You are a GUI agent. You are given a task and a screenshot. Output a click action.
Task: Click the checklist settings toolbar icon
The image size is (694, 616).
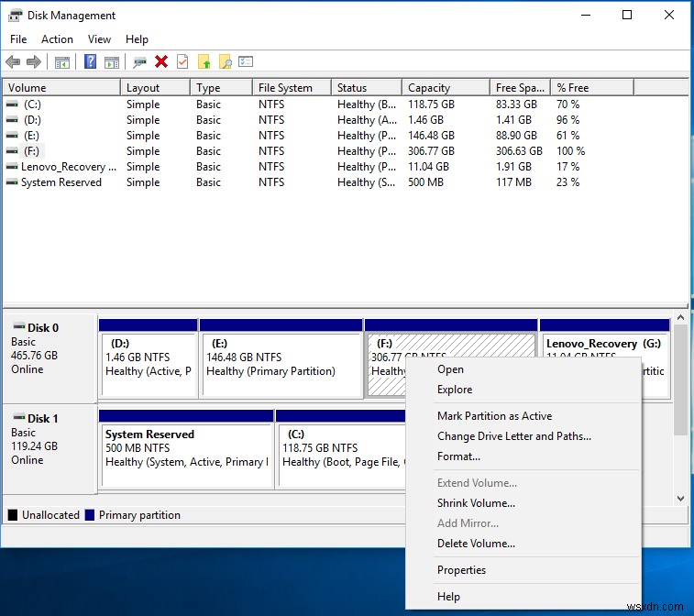pyautogui.click(x=246, y=61)
